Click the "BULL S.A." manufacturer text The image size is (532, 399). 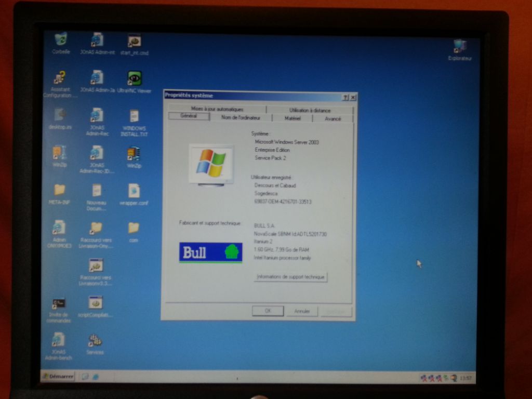click(x=264, y=225)
